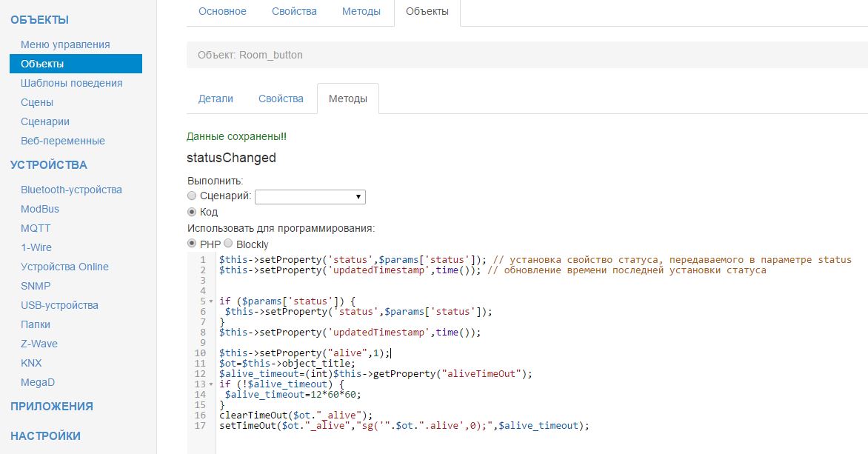Go to Шаблоны поведения section
The height and width of the screenshot is (454, 868).
[72, 83]
